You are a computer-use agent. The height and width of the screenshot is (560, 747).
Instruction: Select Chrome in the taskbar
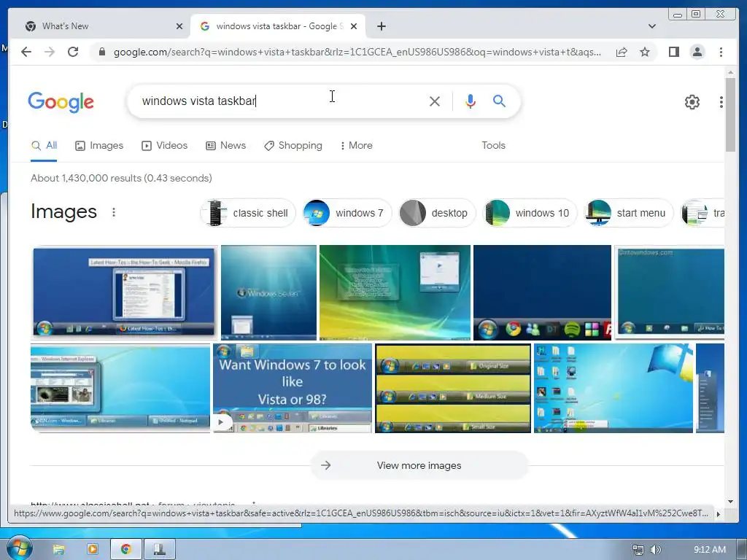(x=125, y=550)
